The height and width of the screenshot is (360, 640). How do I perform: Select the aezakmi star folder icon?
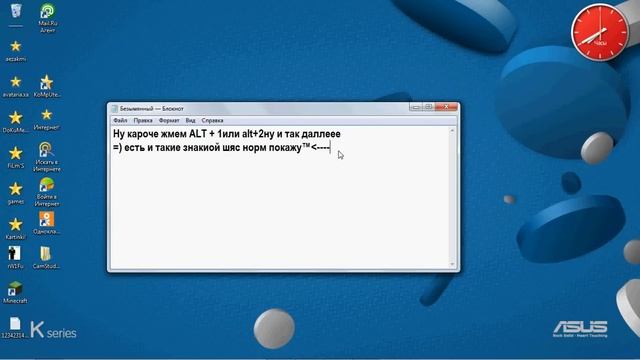pos(16,46)
